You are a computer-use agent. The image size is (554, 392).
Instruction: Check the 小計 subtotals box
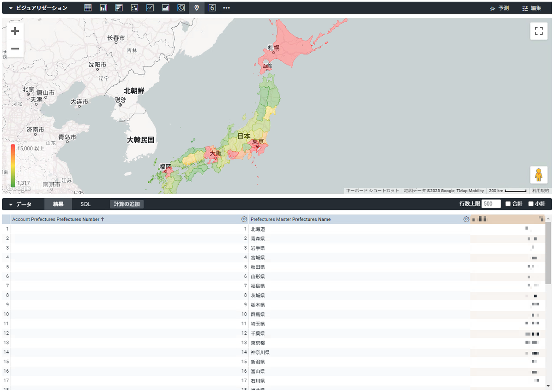[x=532, y=204]
